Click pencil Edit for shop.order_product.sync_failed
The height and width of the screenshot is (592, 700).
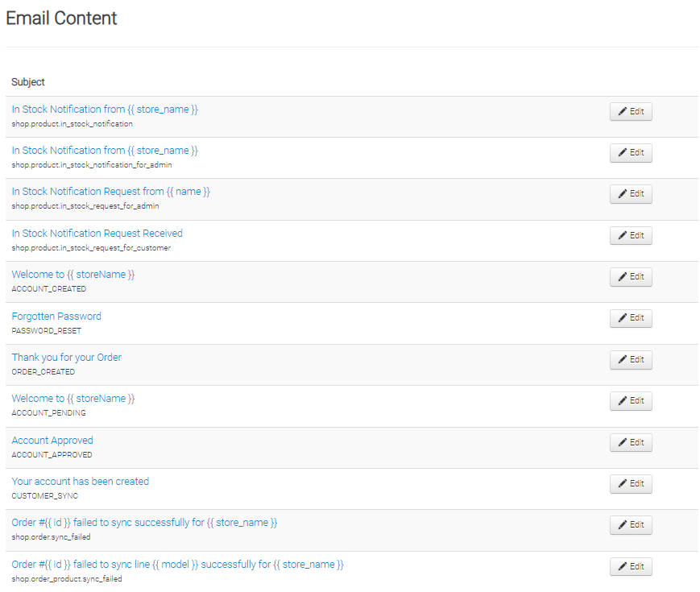[631, 567]
